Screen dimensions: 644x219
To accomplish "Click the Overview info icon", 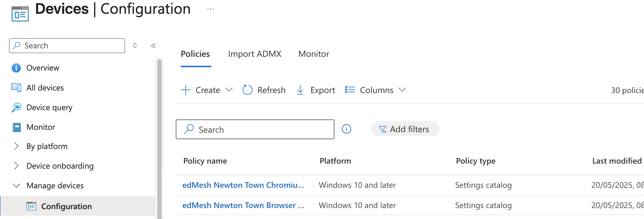I will [16, 68].
